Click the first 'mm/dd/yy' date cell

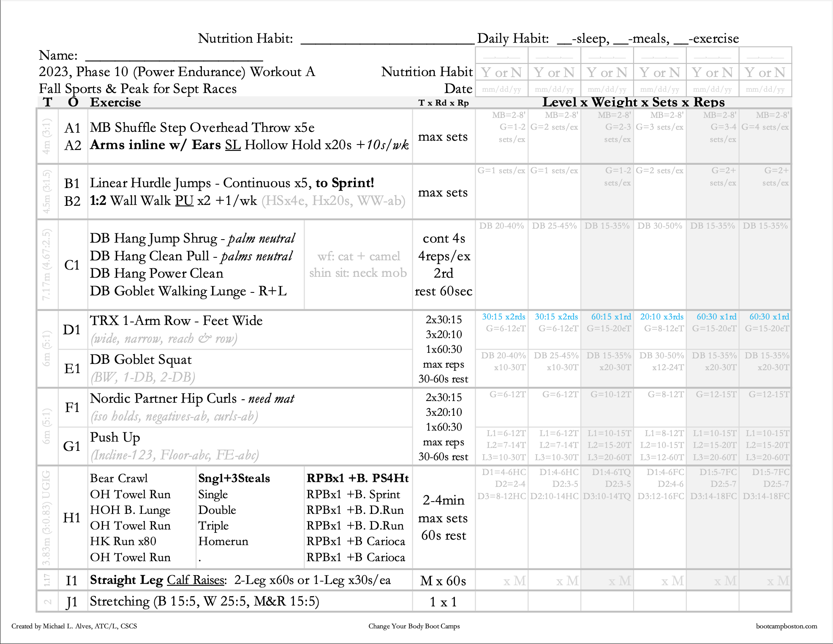click(x=501, y=90)
